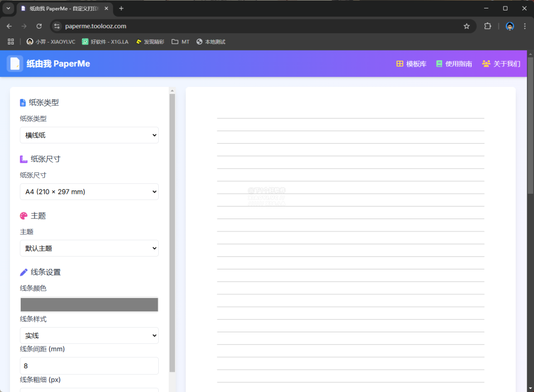Click the browser forward arrow

(x=24, y=26)
